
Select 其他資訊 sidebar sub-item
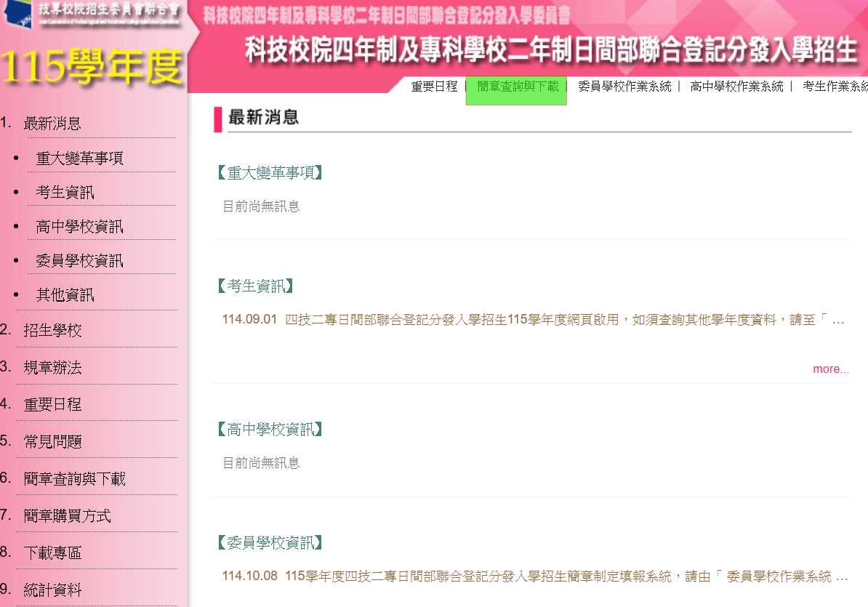[65, 295]
